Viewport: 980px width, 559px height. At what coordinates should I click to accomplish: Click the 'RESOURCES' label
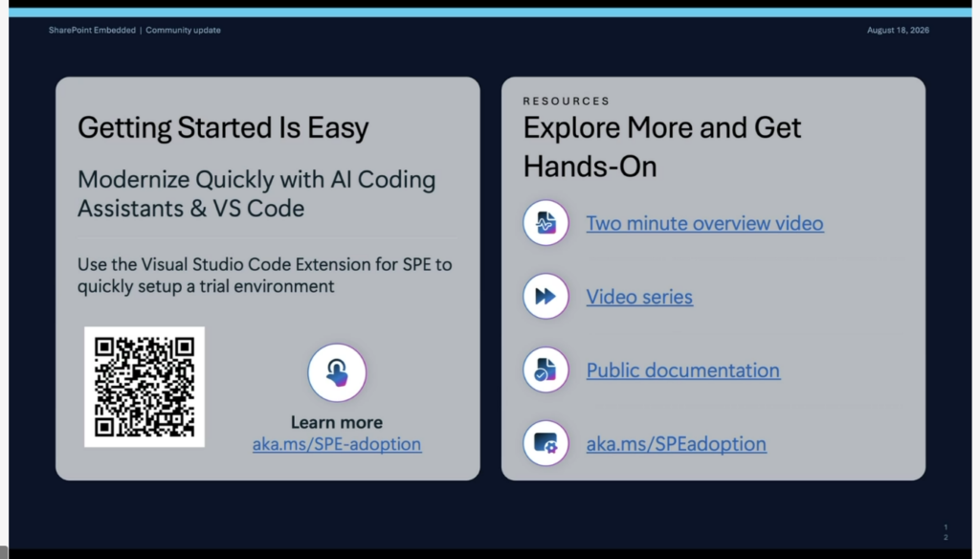tap(567, 101)
